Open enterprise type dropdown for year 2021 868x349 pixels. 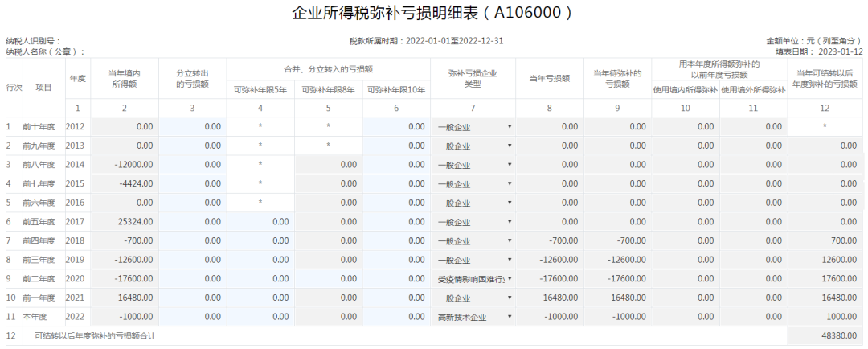tap(474, 298)
